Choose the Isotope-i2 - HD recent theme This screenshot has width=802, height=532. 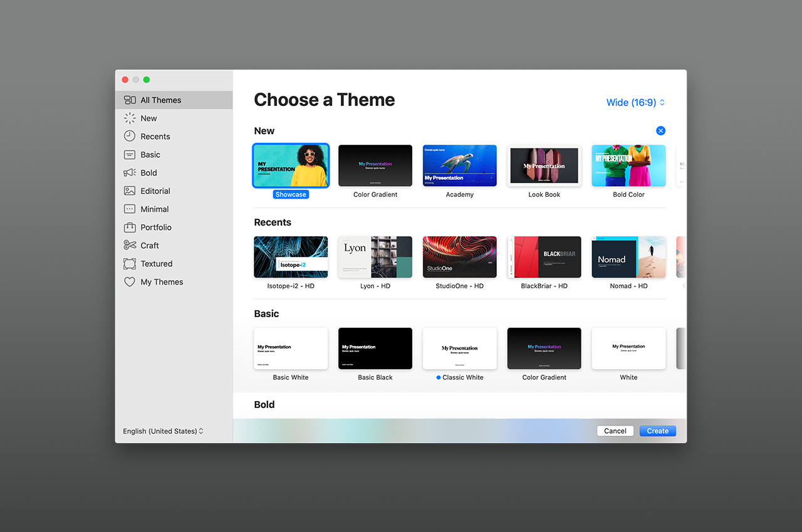coord(291,257)
